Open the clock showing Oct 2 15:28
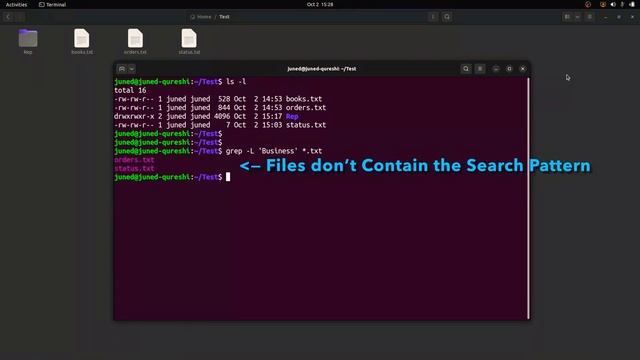The image size is (640, 360). click(x=320, y=4)
